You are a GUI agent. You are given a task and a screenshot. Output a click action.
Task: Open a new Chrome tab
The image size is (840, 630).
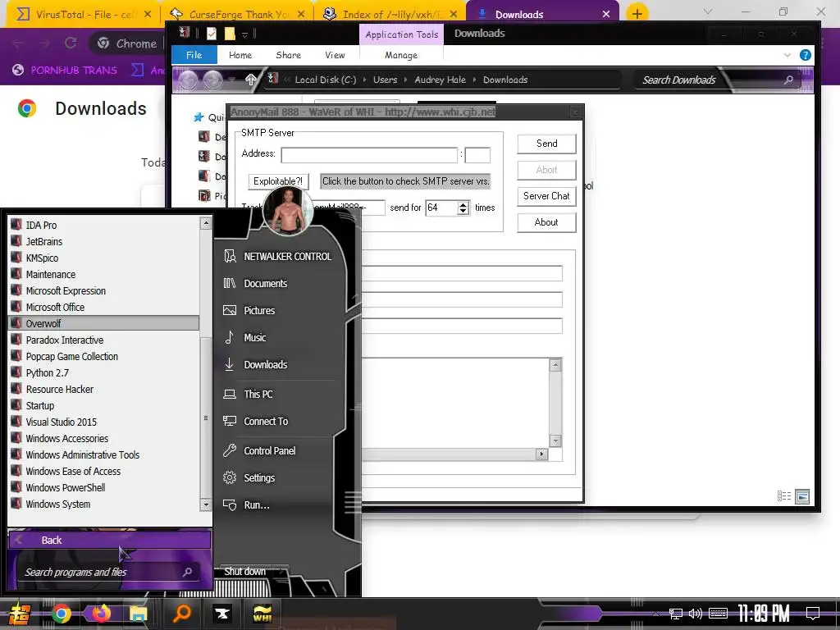637,14
